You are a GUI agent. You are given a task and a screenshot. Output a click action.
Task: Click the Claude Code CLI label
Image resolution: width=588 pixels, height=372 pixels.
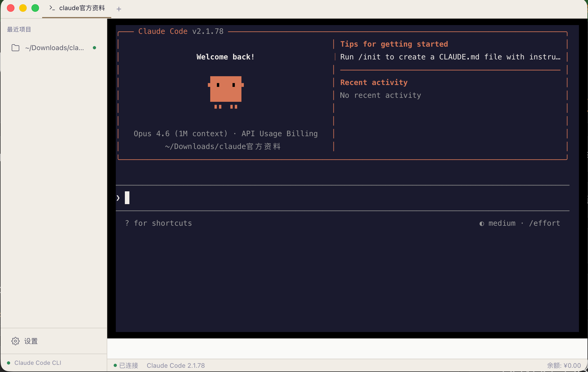tap(38, 363)
